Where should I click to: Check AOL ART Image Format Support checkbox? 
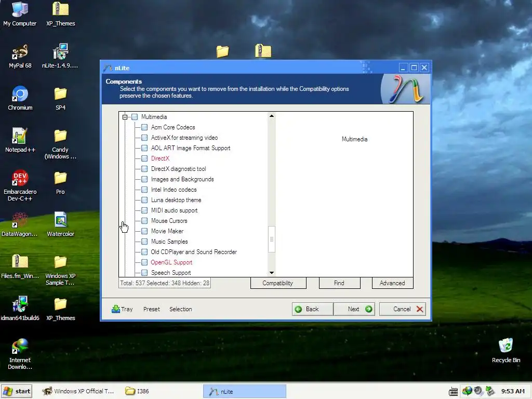click(x=144, y=148)
